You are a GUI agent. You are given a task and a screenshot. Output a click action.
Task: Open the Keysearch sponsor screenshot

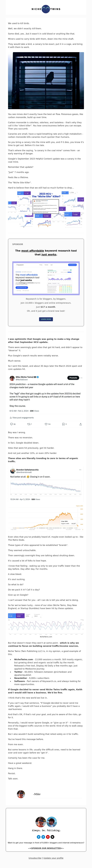pyautogui.click(x=46, y=278)
